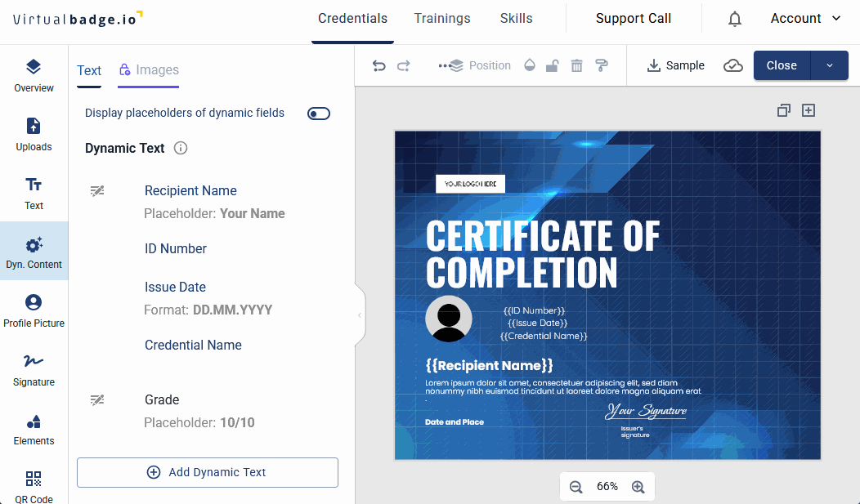Click the undo arrow icon
860x504 pixels.
[x=379, y=66]
